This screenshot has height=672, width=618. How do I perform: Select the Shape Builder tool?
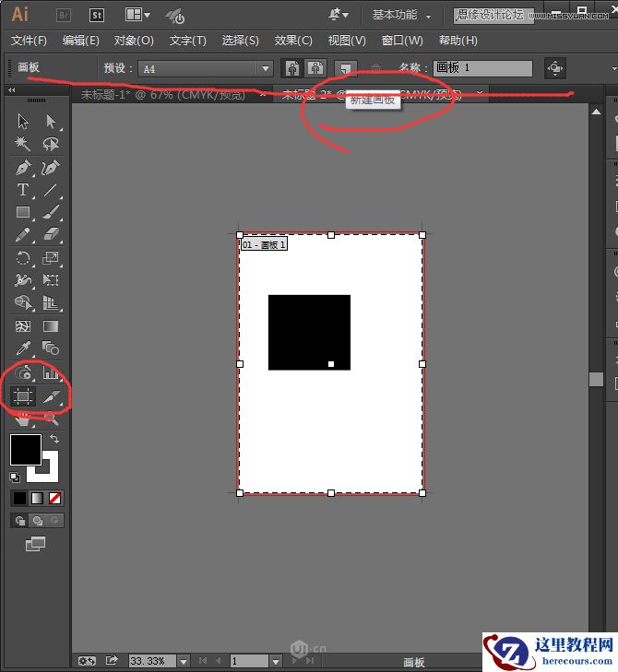(23, 302)
